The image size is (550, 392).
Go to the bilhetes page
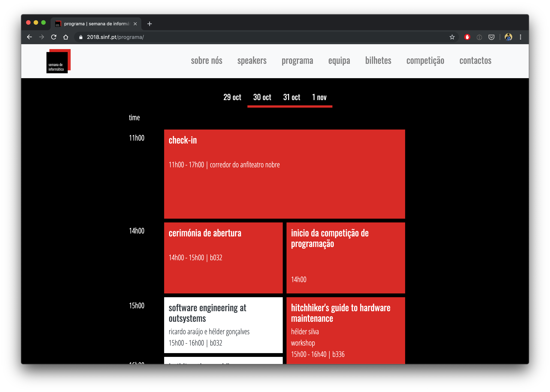pyautogui.click(x=378, y=61)
